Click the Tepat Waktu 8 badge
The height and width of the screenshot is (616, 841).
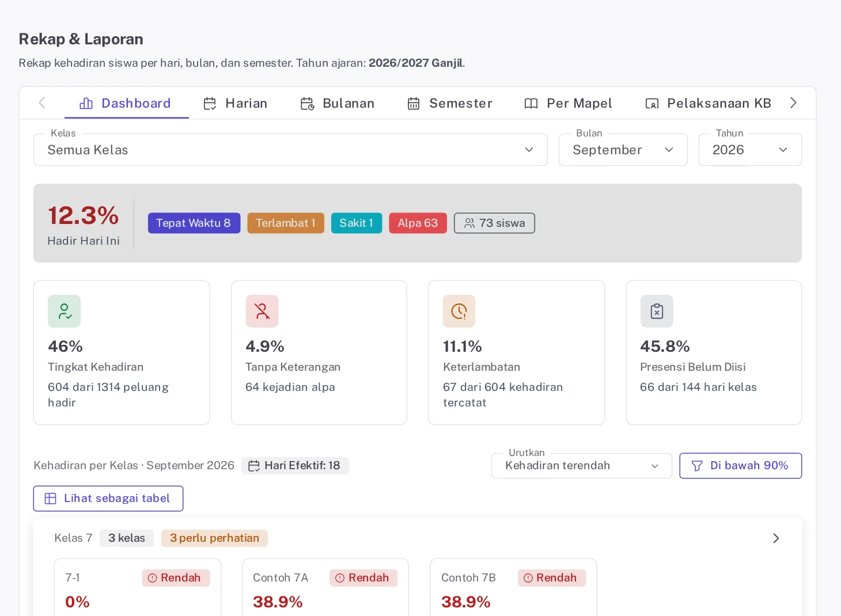tap(194, 223)
